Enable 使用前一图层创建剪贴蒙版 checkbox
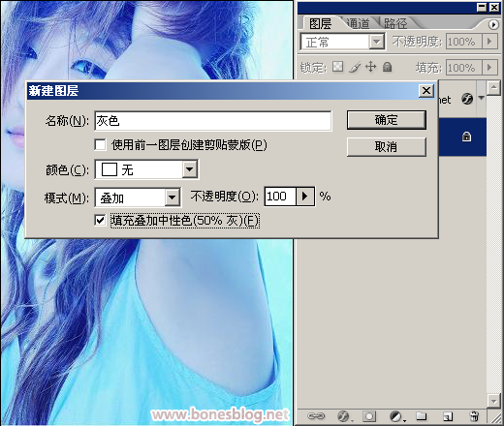This screenshot has height=426, width=504. (100, 144)
